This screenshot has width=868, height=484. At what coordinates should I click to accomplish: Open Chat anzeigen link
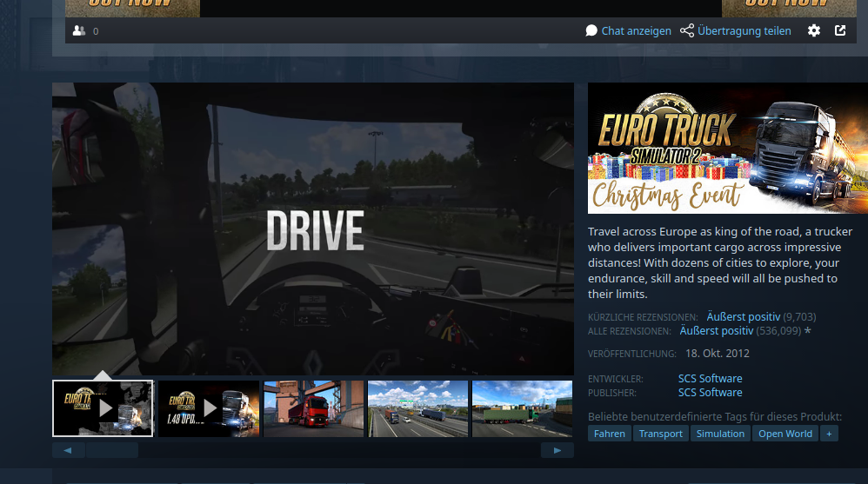click(x=636, y=31)
